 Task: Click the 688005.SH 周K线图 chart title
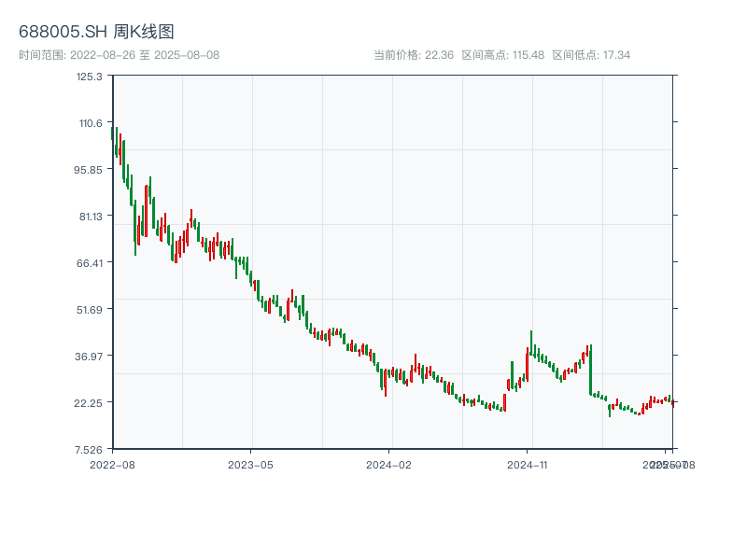[96, 33]
